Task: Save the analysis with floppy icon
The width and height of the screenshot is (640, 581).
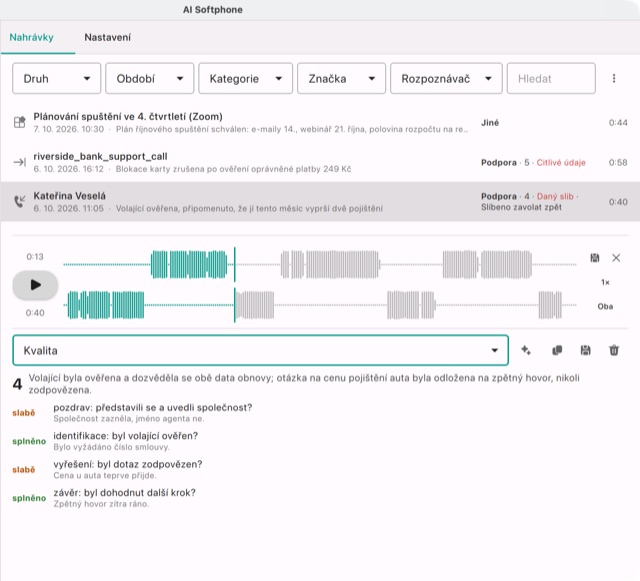Action: click(x=585, y=350)
